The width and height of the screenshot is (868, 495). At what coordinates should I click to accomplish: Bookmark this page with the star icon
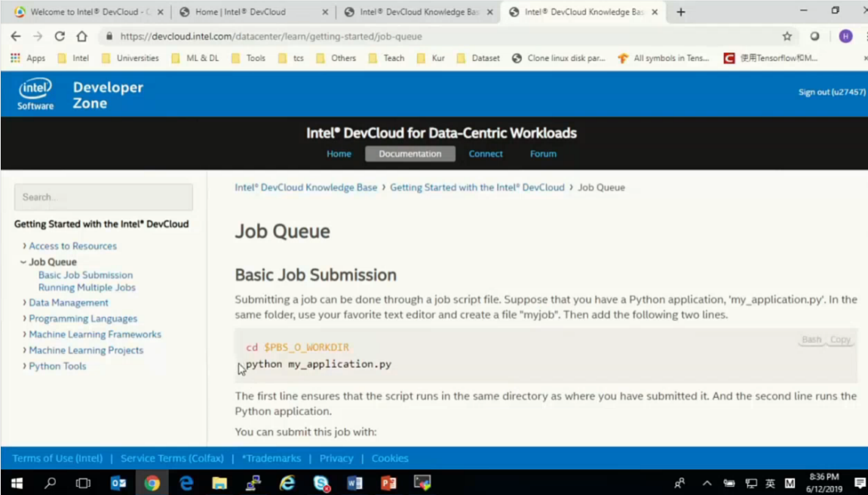[x=787, y=36]
